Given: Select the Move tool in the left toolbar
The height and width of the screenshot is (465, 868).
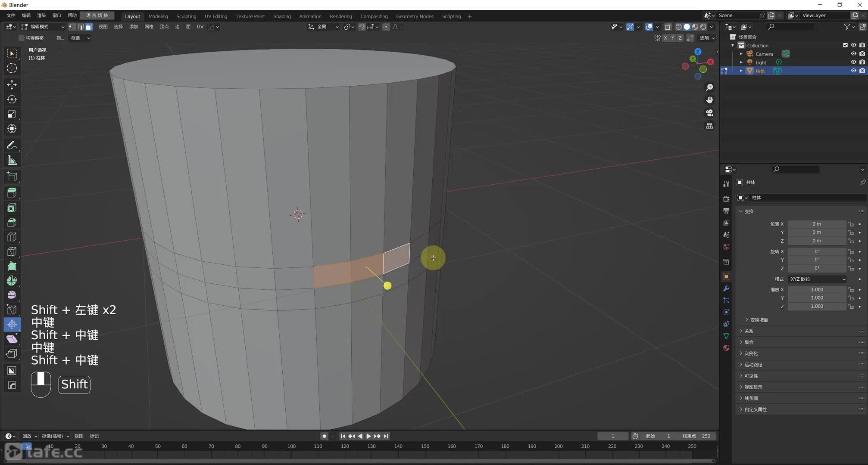Looking at the screenshot, I should click(12, 84).
